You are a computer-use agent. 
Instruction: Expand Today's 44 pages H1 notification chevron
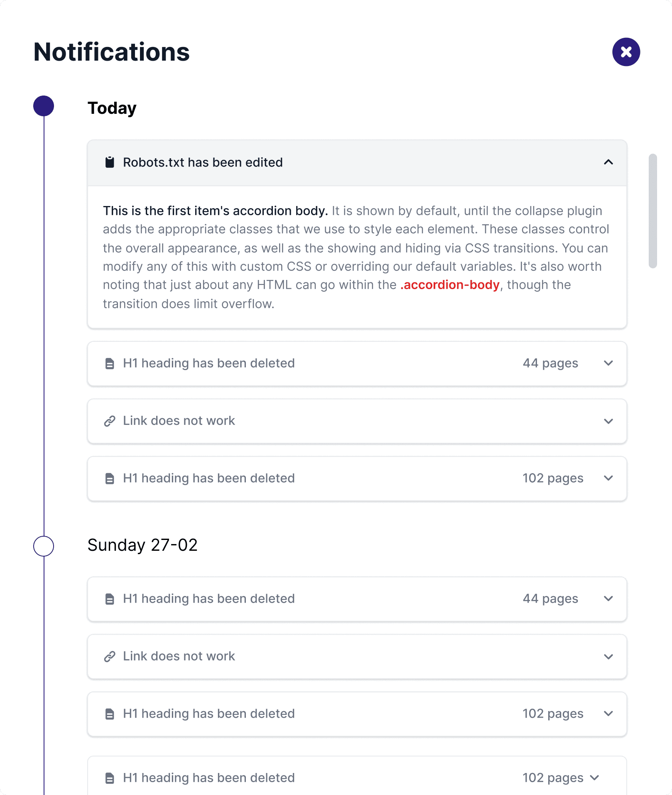608,363
